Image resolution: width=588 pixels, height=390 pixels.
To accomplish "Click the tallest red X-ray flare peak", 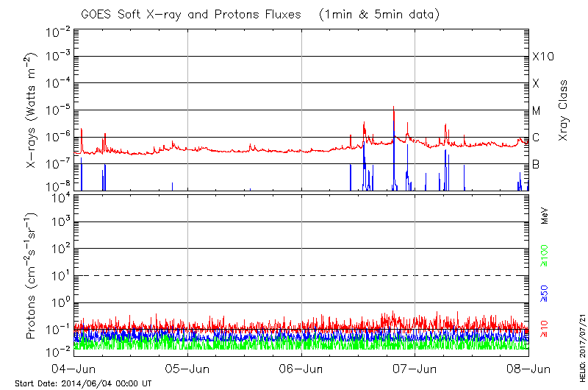I will (x=394, y=108).
